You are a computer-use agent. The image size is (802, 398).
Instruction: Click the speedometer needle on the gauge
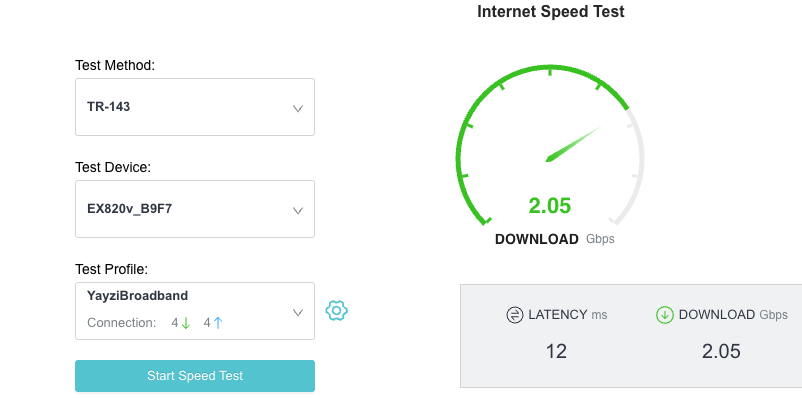tap(574, 144)
